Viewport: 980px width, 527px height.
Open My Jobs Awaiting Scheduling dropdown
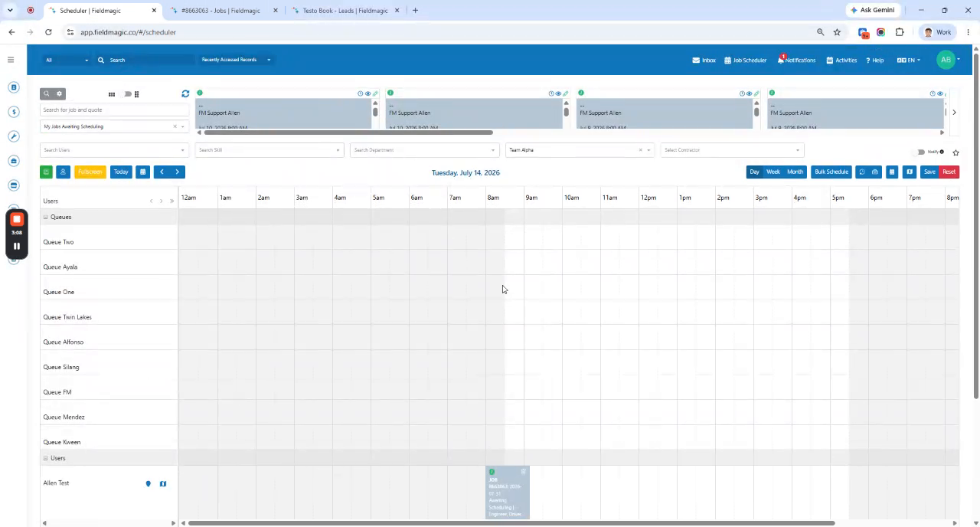coord(113,126)
